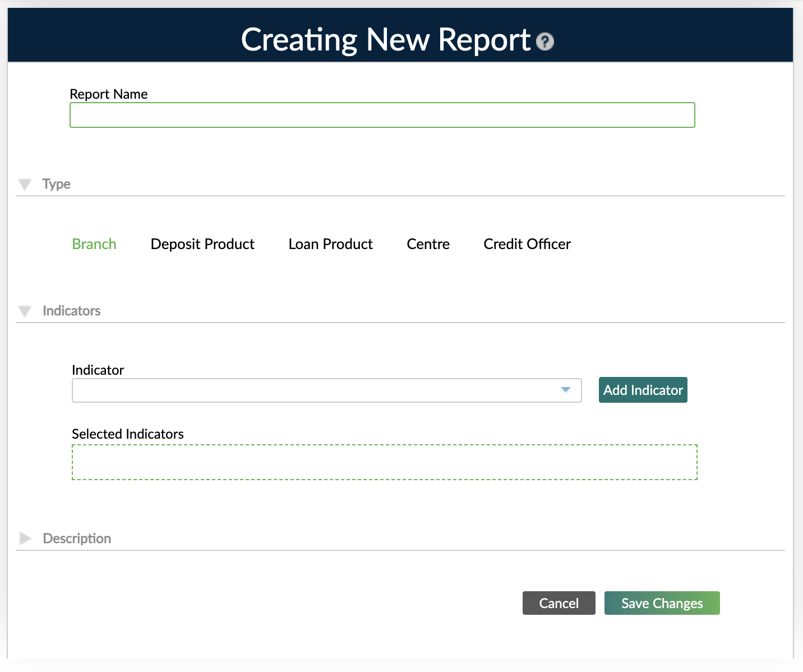
Task: Click inside the Report Name field
Action: [x=382, y=114]
